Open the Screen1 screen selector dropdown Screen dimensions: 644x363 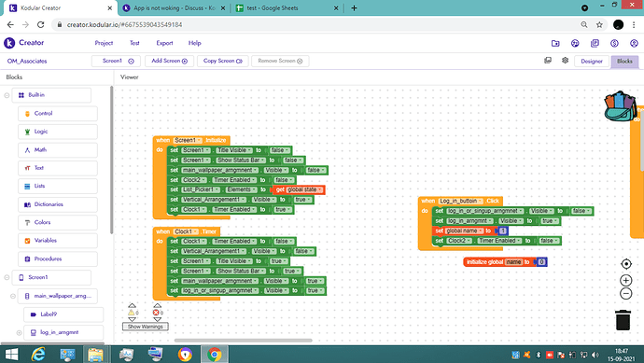click(x=116, y=62)
